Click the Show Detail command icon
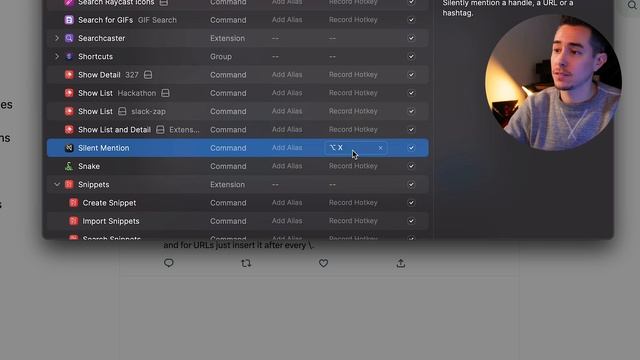Screen dimensions: 640x360 coord(69,75)
